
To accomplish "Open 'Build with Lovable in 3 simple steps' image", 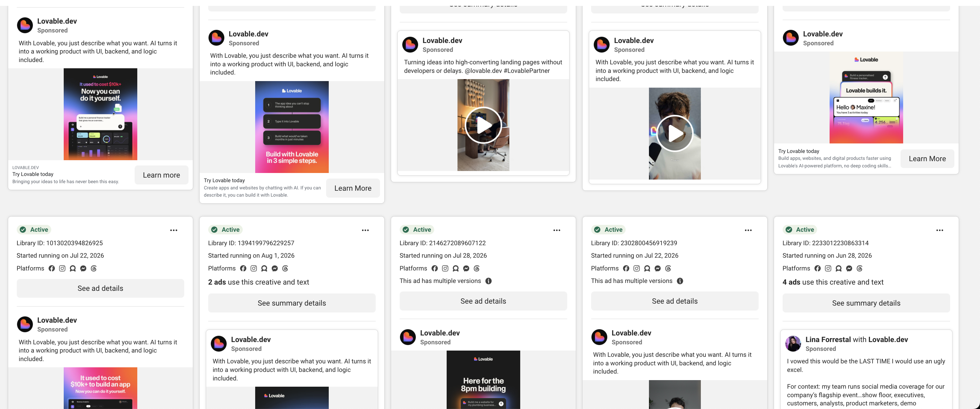I will (x=292, y=127).
